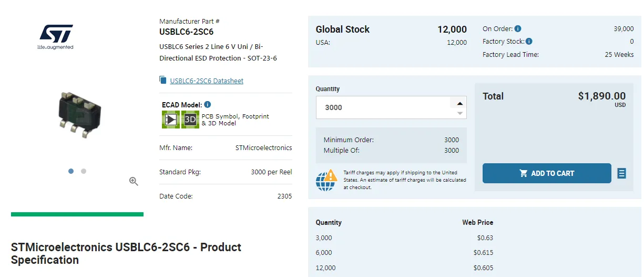Open the product image magnifier zoom icon
This screenshot has width=644, height=277.
134,181
